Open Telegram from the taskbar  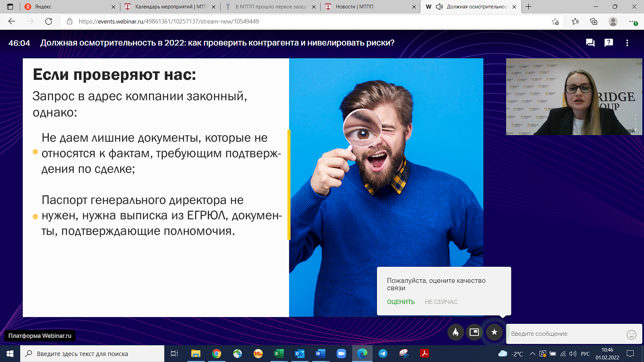(x=383, y=354)
